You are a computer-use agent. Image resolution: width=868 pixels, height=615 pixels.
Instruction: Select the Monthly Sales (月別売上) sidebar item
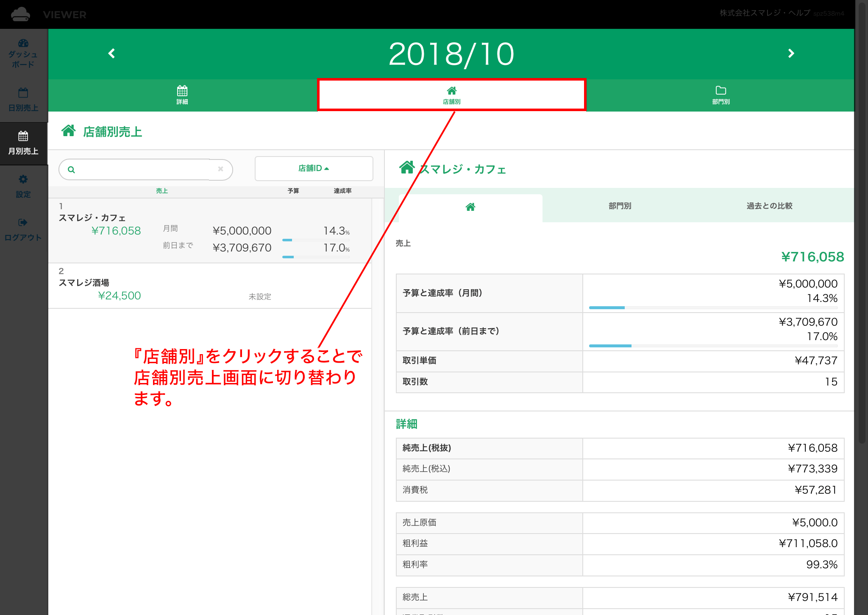coord(23,143)
